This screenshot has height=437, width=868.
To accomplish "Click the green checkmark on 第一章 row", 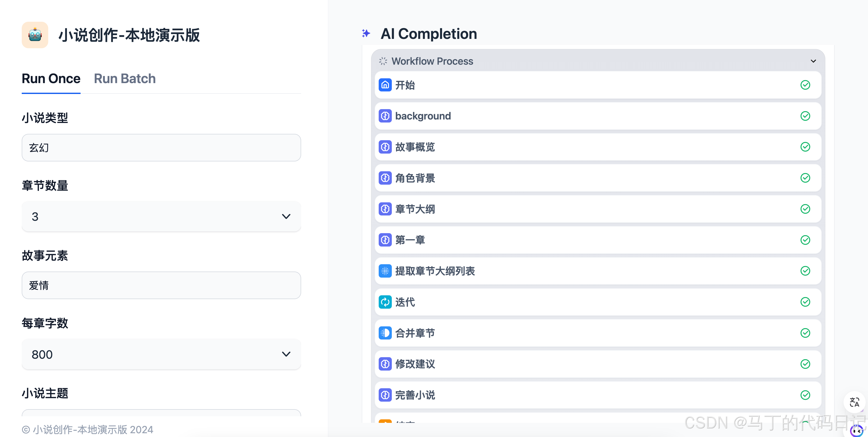I will pos(805,240).
